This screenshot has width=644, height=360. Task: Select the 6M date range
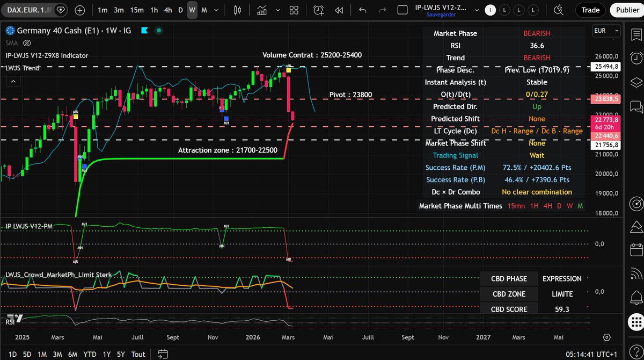73,354
